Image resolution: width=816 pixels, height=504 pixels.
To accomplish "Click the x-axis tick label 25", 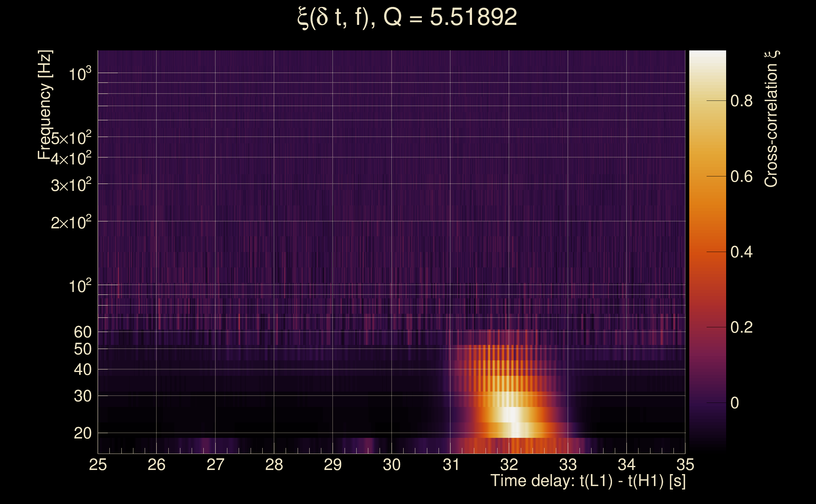I will (x=98, y=465).
